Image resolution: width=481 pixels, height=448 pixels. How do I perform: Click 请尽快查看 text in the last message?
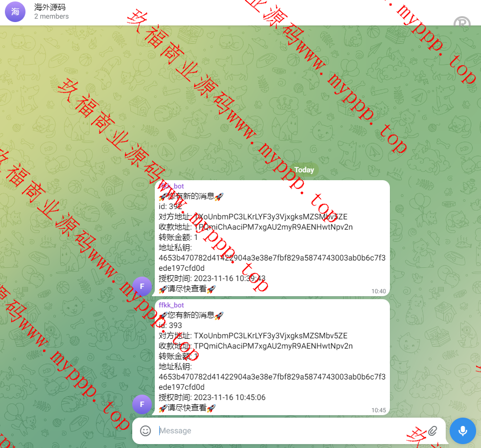coord(187,408)
